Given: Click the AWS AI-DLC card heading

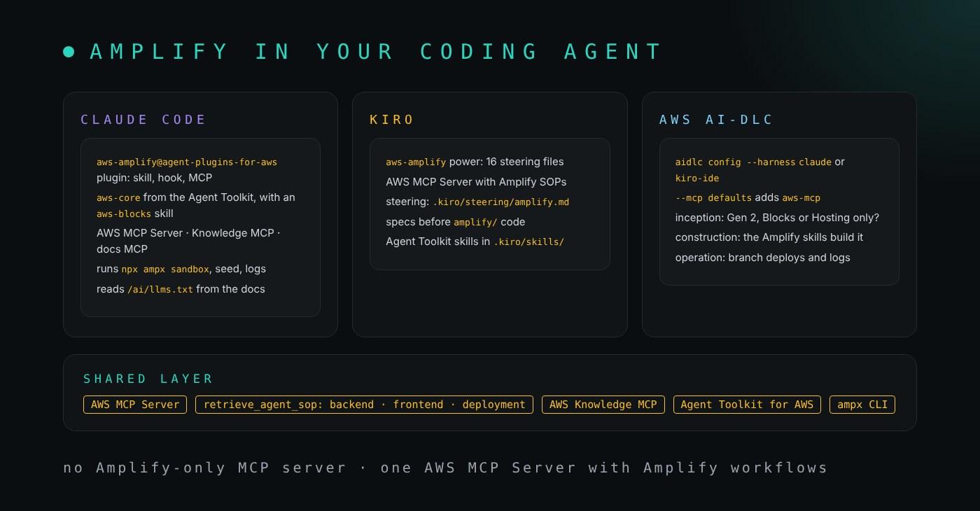Looking at the screenshot, I should point(716,120).
